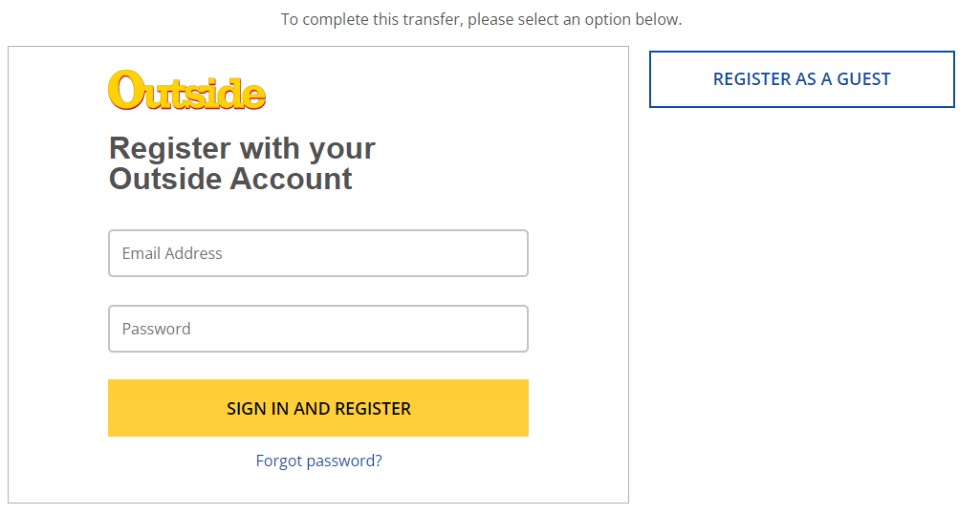The height and width of the screenshot is (515, 980).
Task: Click the word 'Register' in the heading
Action: click(170, 148)
